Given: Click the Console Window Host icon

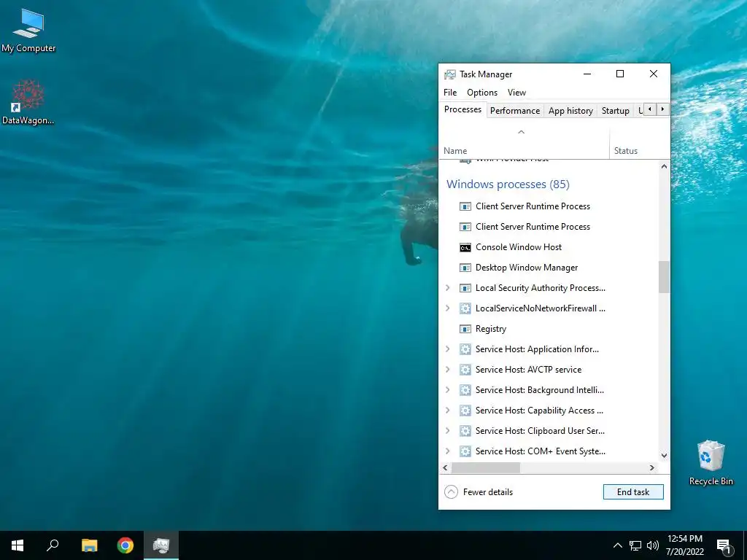Looking at the screenshot, I should (465, 247).
